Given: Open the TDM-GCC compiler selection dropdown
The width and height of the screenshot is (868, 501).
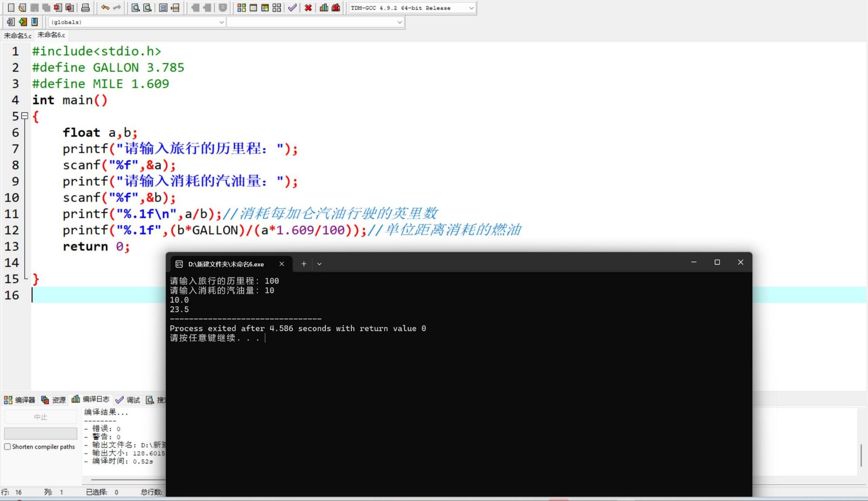Looking at the screenshot, I should point(471,8).
